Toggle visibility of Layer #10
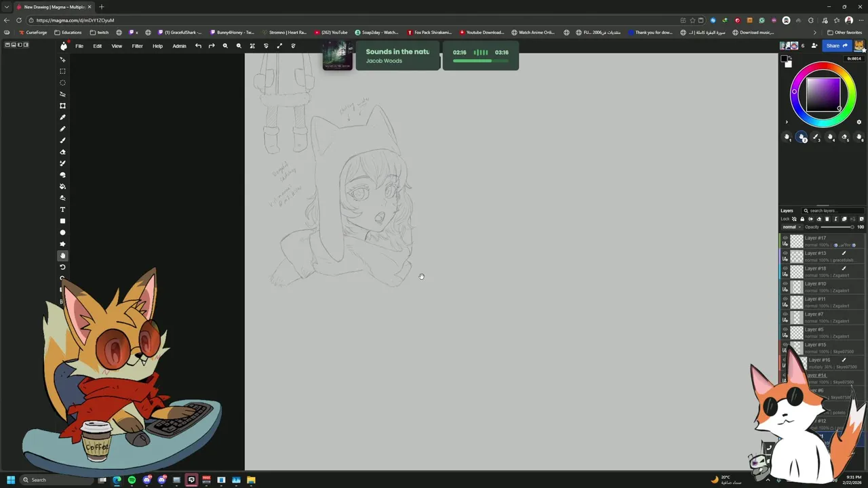Viewport: 868px width, 488px height. 785,283
